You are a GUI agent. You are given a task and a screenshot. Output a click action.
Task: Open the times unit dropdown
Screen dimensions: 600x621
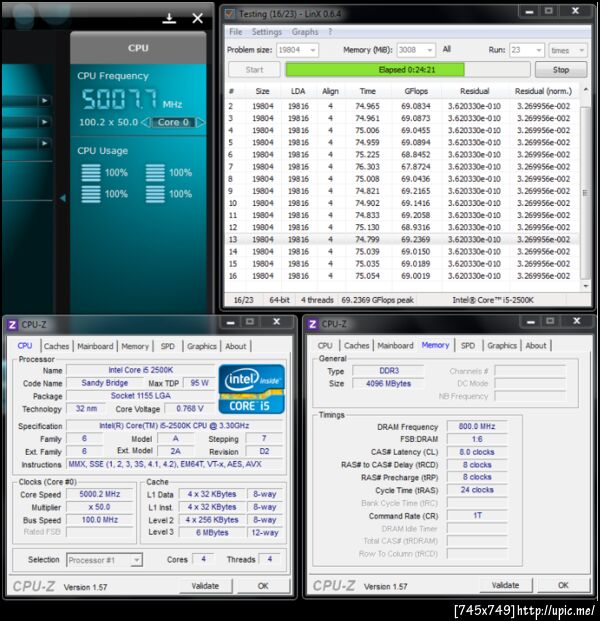pos(568,50)
